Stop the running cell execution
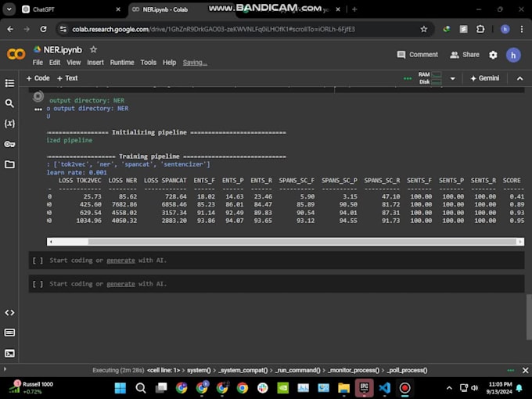The image size is (532, 399). pyautogui.click(x=38, y=97)
